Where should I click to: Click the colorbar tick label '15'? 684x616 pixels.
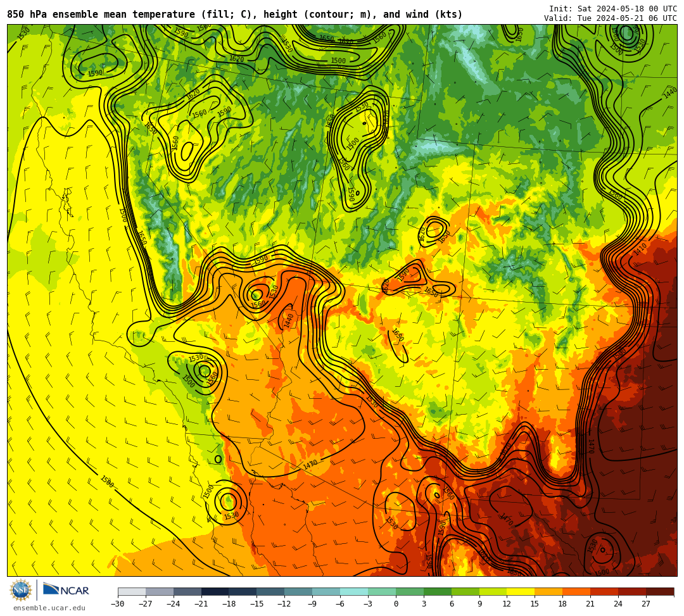coord(535,604)
